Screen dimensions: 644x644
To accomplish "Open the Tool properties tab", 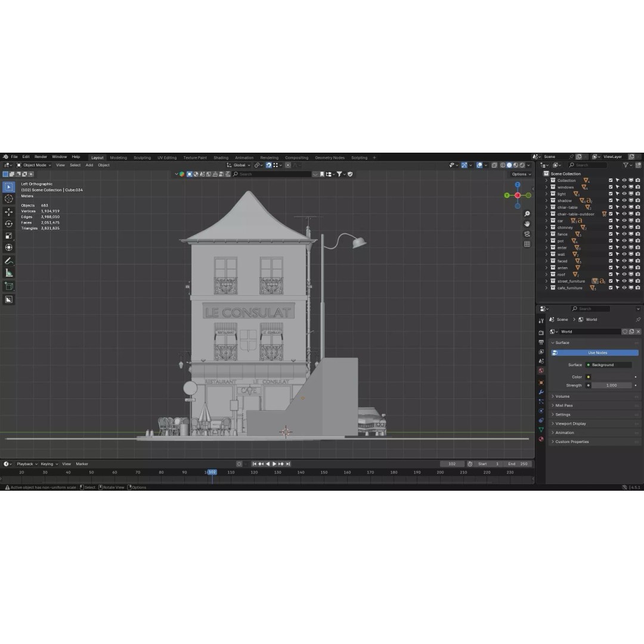I will pos(541,320).
